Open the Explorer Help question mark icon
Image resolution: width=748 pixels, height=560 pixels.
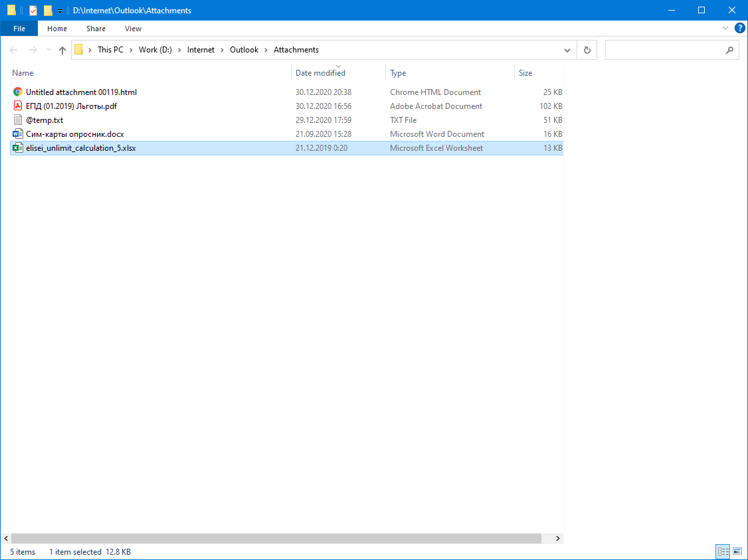tap(739, 29)
